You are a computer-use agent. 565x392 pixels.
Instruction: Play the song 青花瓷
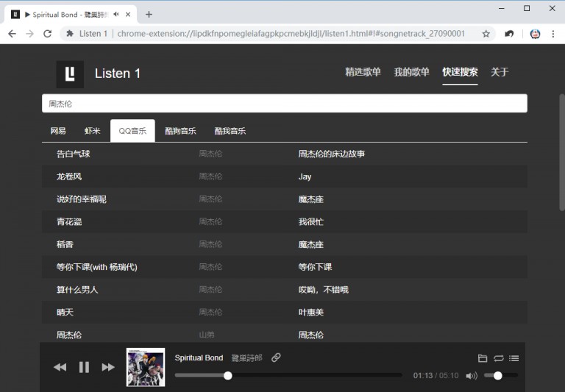click(69, 221)
